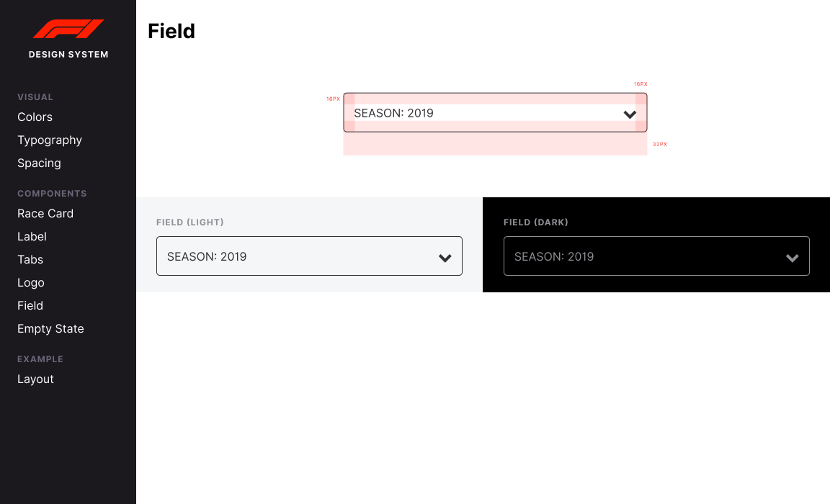Open Layout example page
830x504 pixels.
point(35,379)
